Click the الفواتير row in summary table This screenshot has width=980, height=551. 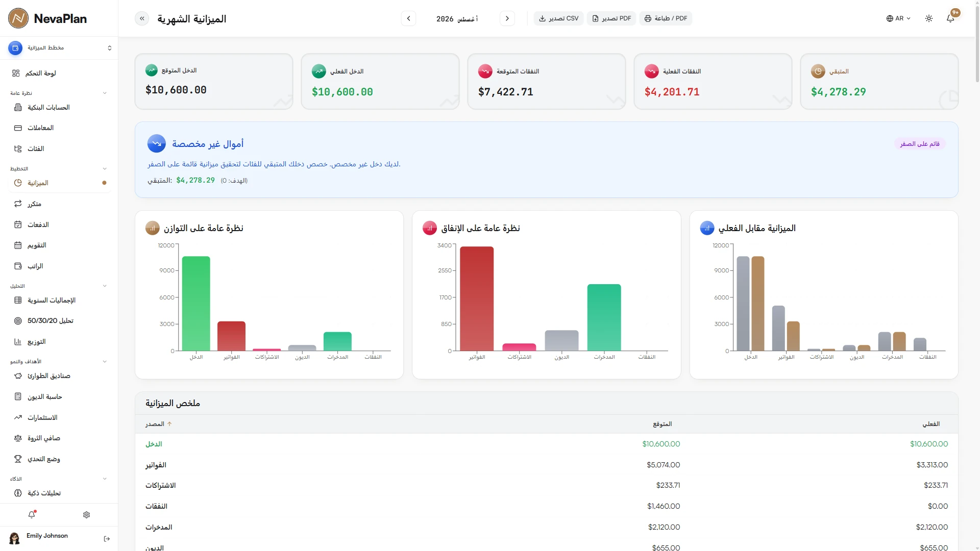point(546,465)
